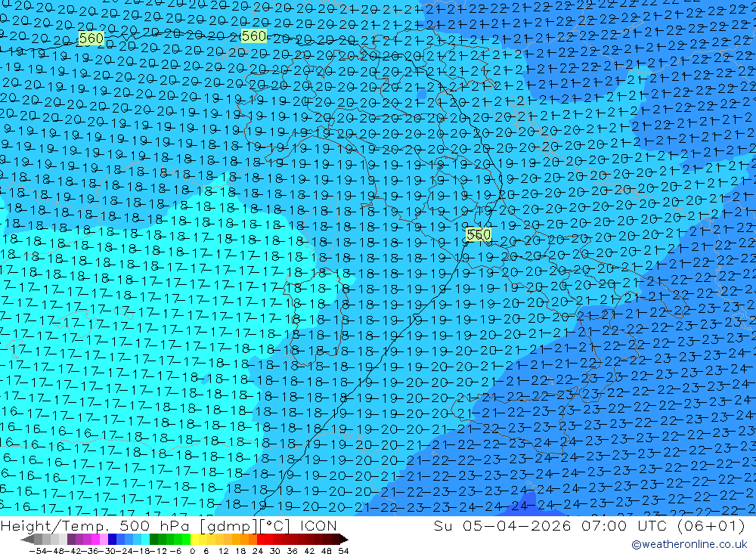Click the 560 contour label over central Italy
756x554 pixels.
(479, 235)
